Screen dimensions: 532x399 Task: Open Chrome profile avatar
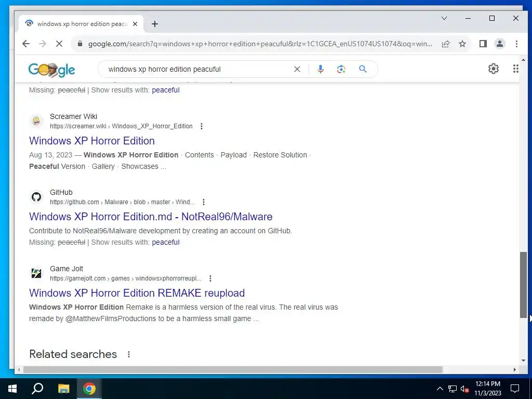(500, 44)
